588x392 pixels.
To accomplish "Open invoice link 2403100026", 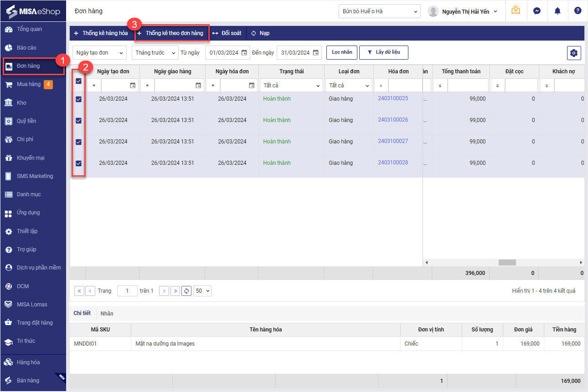I will [392, 120].
